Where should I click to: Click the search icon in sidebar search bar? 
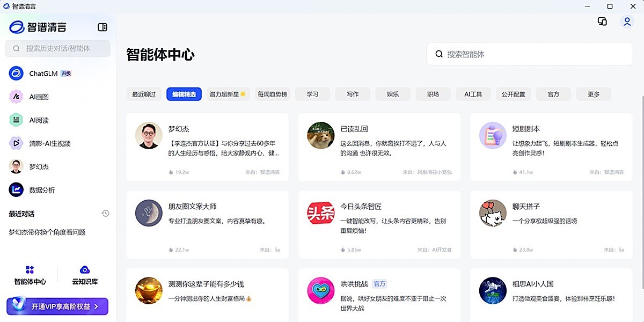coord(16,48)
